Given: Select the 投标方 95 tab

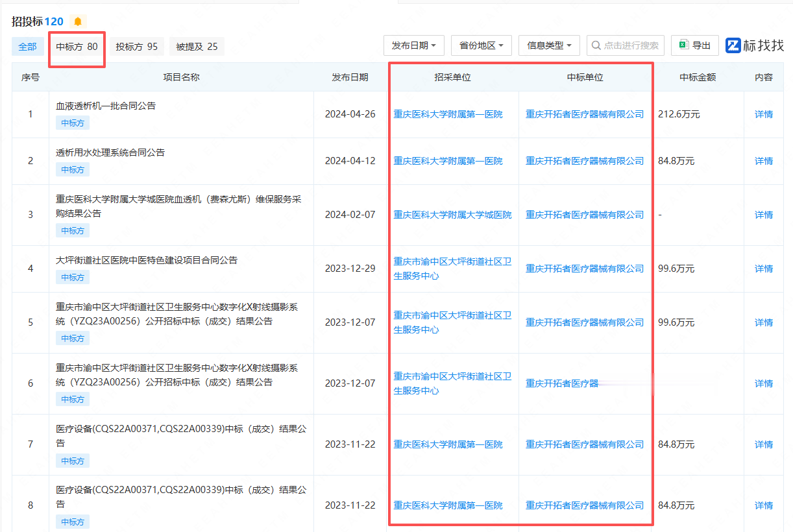Looking at the screenshot, I should [x=137, y=47].
